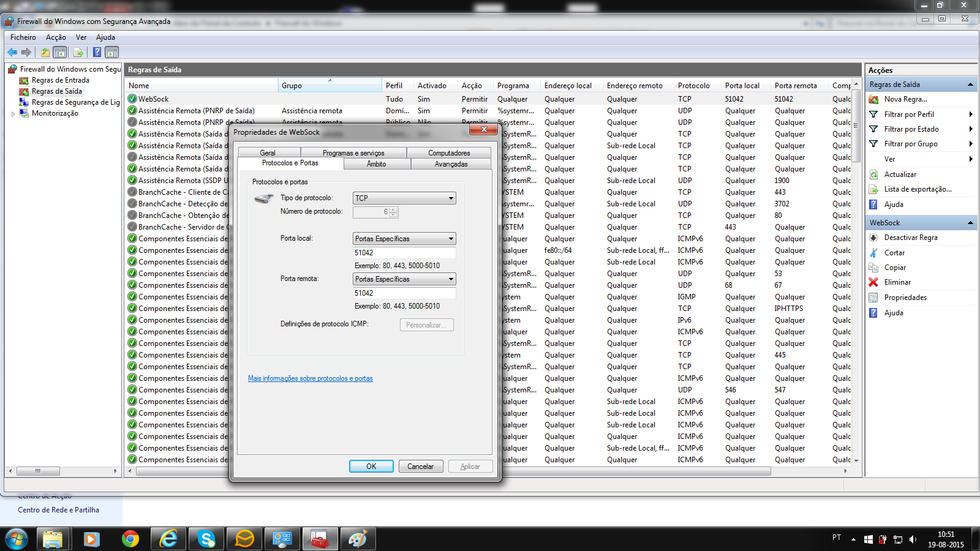Toggle the console tree toolbar icon
This screenshot has height=551, width=980.
coord(60,53)
